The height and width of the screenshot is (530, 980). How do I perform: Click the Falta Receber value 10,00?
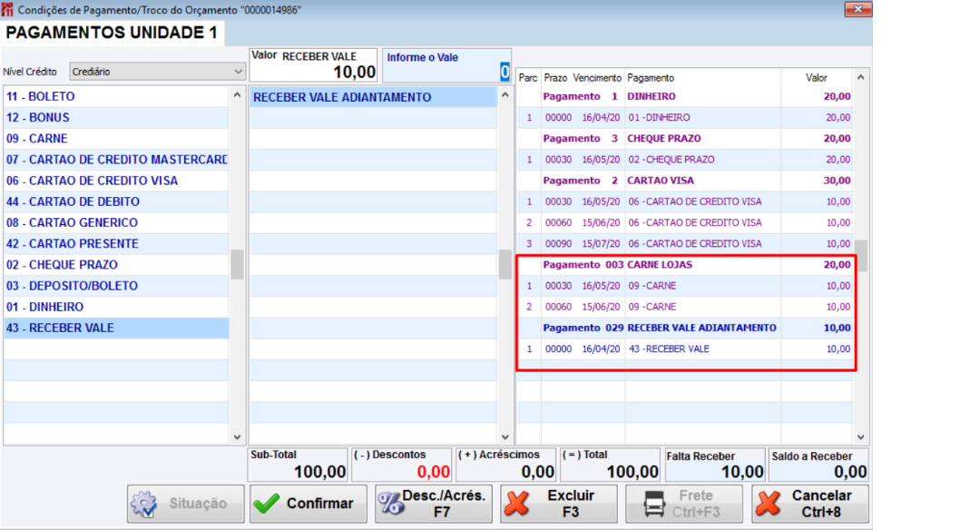(x=742, y=472)
